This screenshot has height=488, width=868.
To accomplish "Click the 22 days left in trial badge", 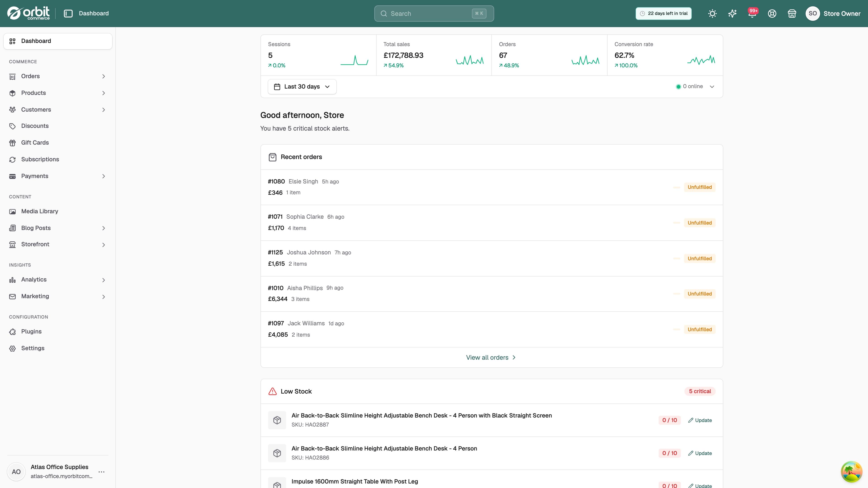I will click(663, 14).
